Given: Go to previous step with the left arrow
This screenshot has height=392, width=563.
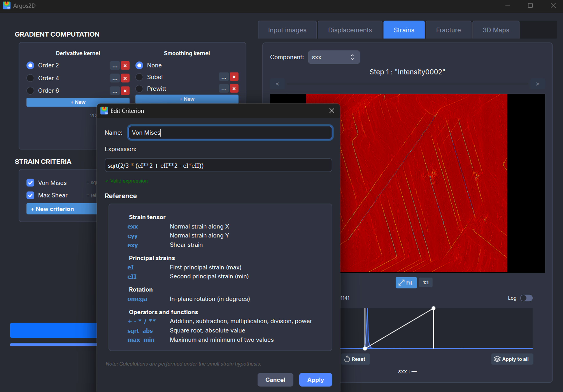Looking at the screenshot, I should [277, 84].
